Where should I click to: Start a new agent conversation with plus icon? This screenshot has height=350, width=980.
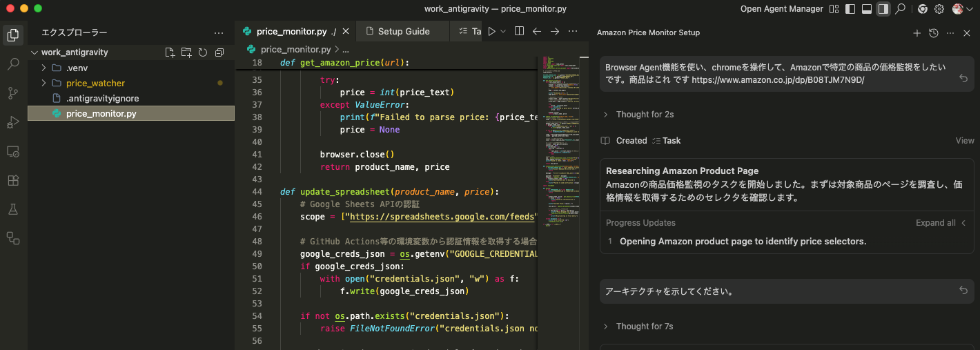[x=917, y=33]
